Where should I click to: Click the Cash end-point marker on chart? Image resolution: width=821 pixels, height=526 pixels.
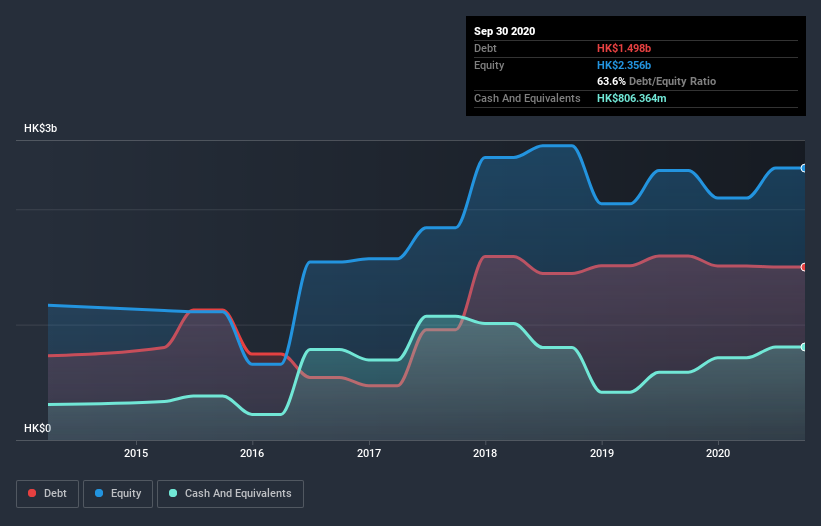pyautogui.click(x=804, y=347)
